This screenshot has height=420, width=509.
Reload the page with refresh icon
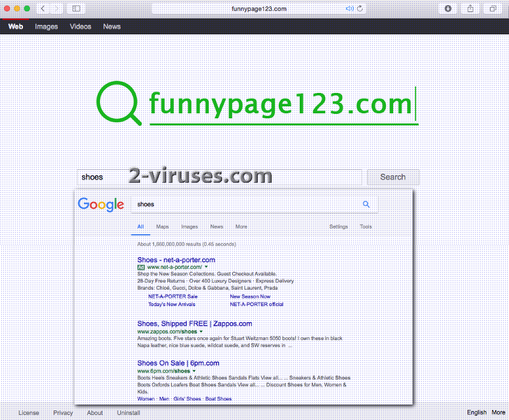359,9
